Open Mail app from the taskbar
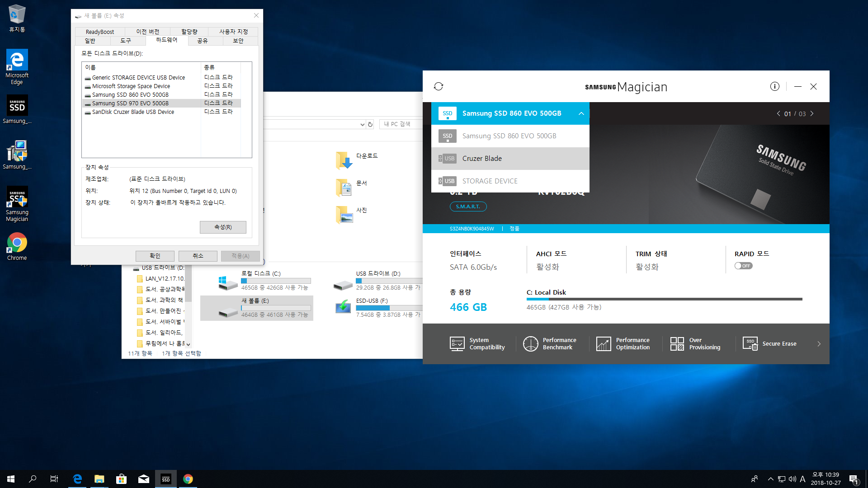Image resolution: width=868 pixels, height=488 pixels. pyautogui.click(x=144, y=479)
